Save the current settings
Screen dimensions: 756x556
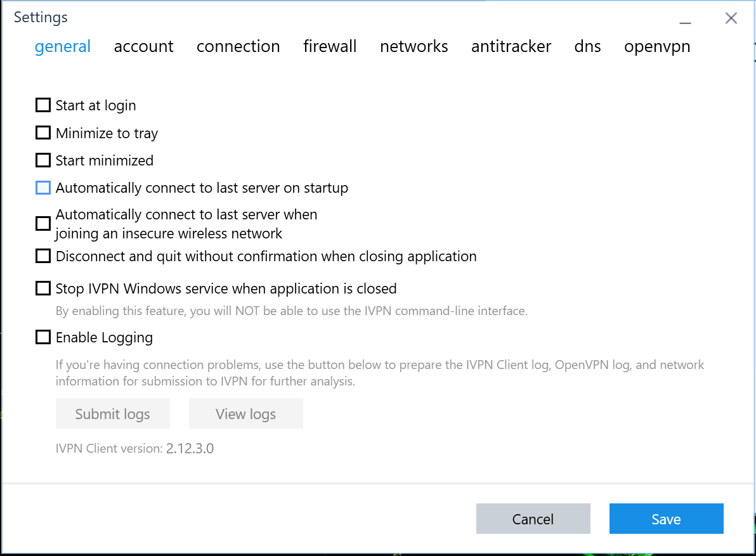tap(666, 518)
